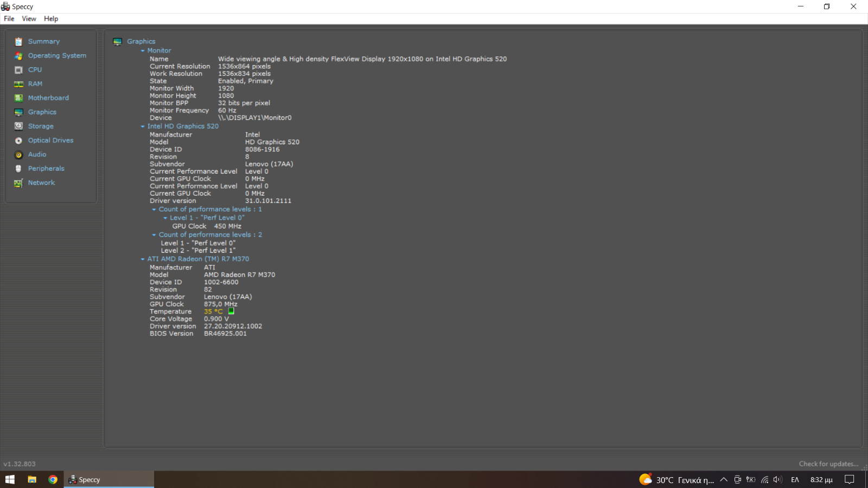Open the Windows Start menu

click(10, 479)
